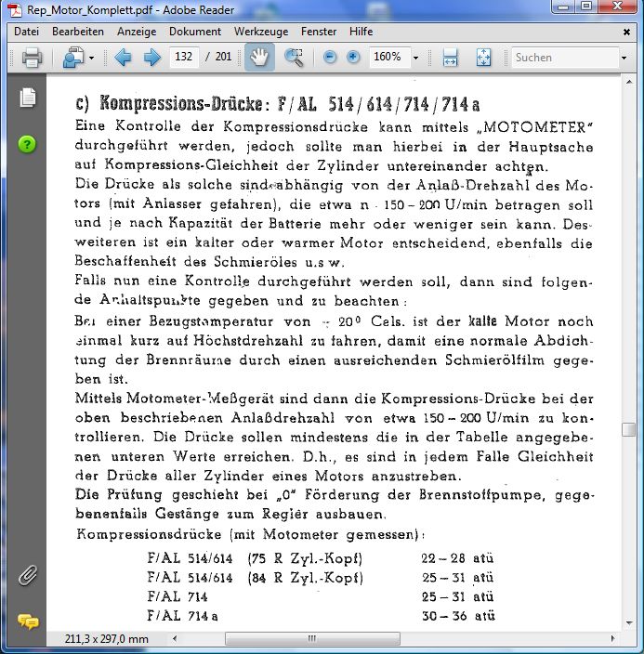Select the Hand tool

point(259,57)
